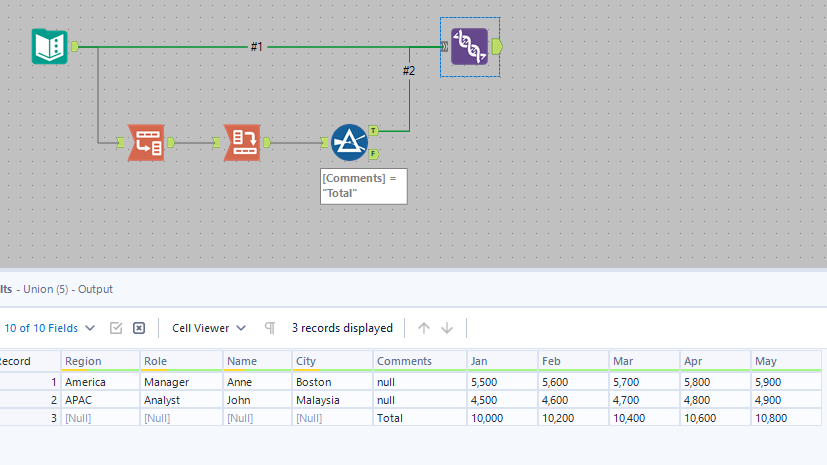Select the 5,800 cell
The height and width of the screenshot is (465, 827).
(715, 382)
